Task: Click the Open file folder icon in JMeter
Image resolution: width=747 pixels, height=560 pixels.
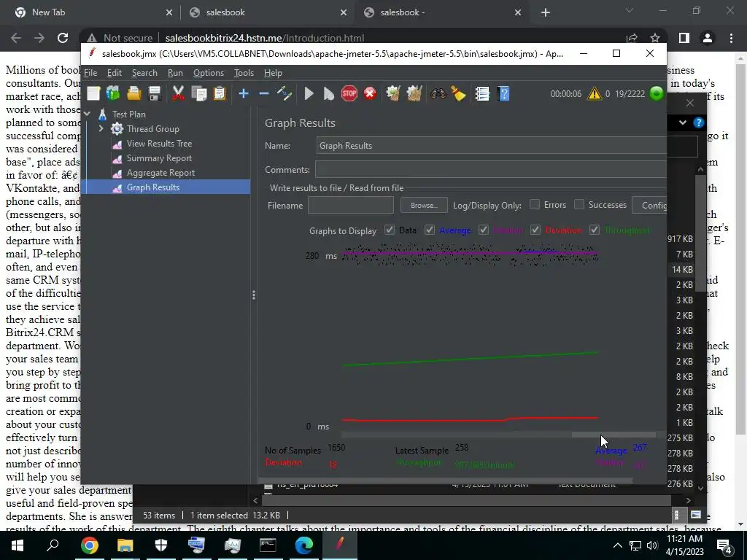Action: (134, 94)
